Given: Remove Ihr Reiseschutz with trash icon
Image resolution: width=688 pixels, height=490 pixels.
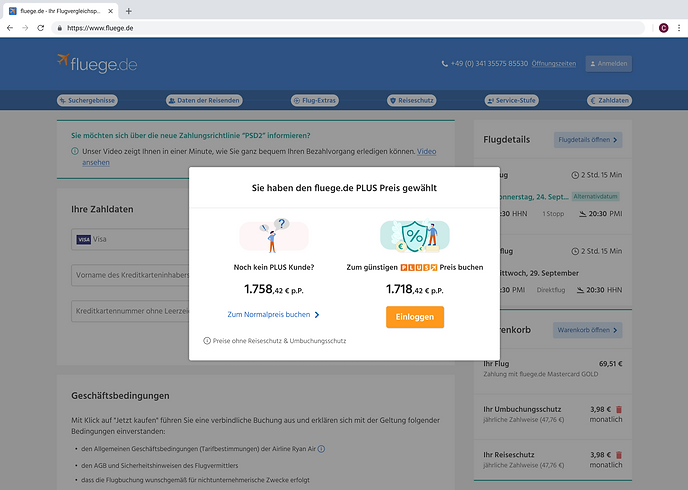Looking at the screenshot, I should (x=619, y=455).
